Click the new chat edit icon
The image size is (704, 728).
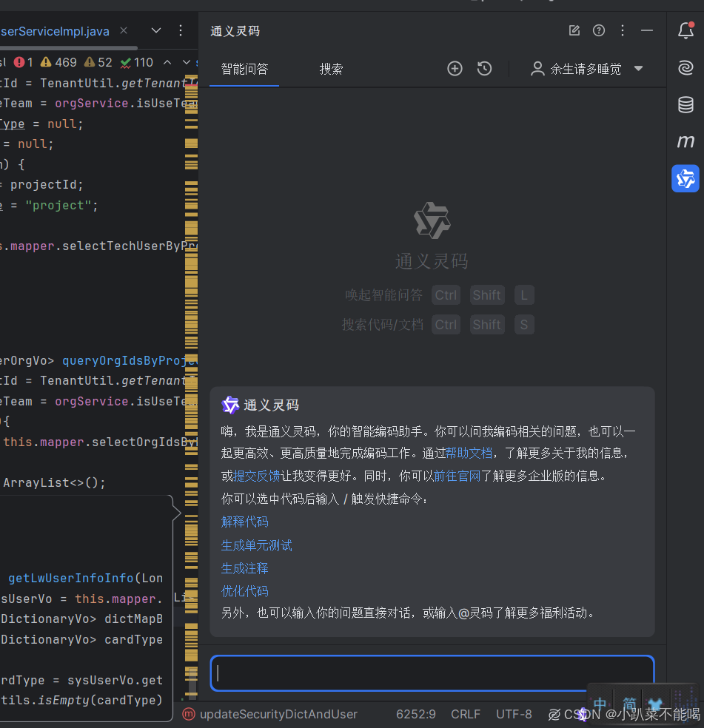(574, 30)
